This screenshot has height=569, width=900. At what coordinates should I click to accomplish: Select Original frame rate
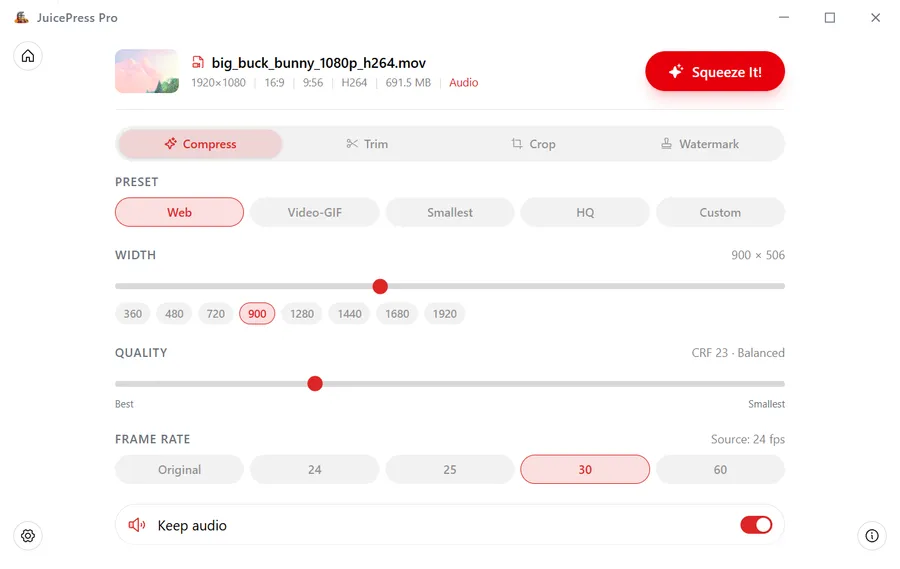click(x=180, y=469)
